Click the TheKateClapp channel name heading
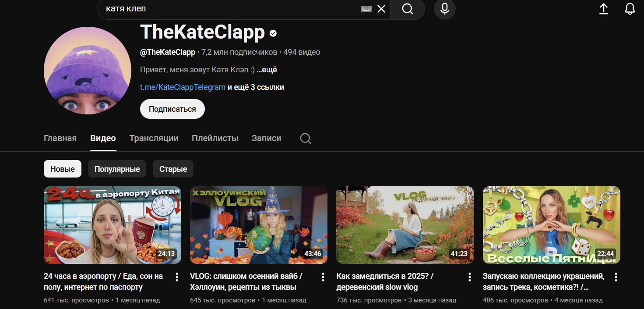The height and width of the screenshot is (309, 644). (203, 32)
